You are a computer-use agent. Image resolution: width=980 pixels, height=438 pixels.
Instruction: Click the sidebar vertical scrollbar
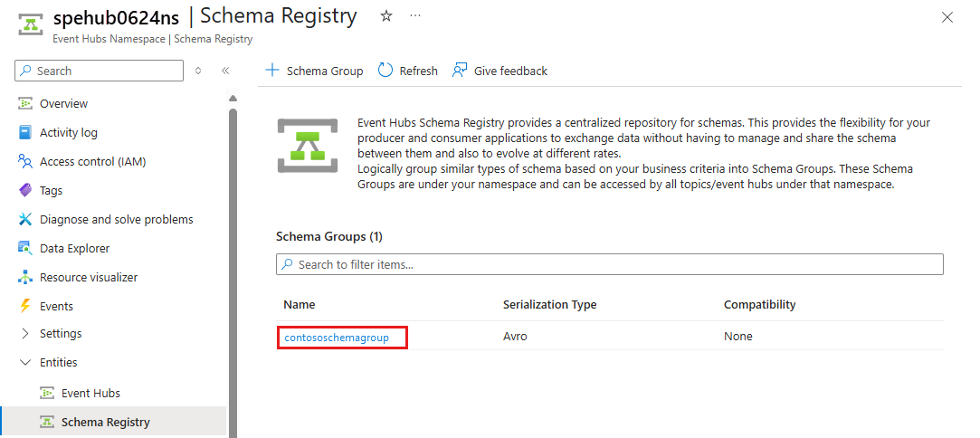(233, 271)
